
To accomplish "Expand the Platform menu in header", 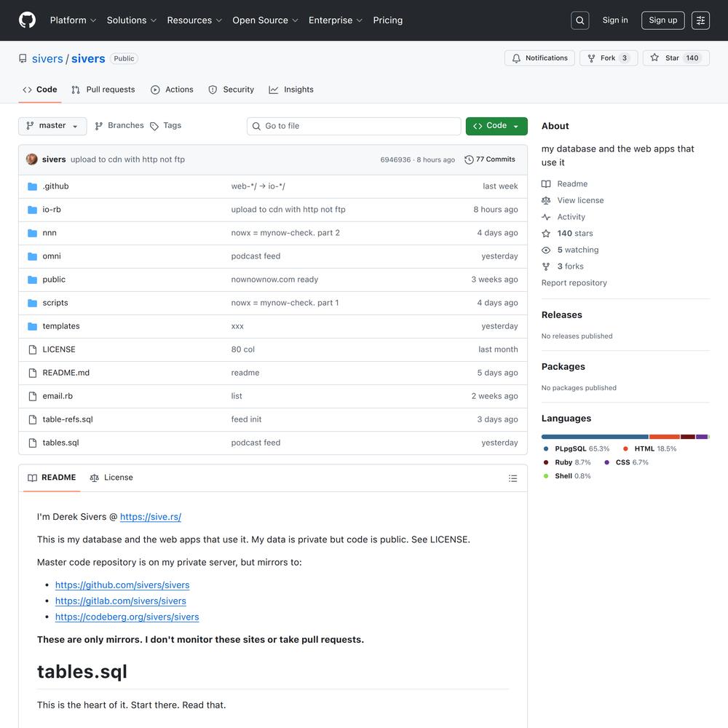I will pos(73,20).
